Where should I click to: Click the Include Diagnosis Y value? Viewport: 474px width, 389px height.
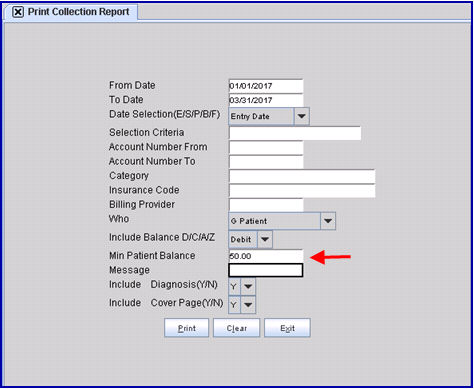(234, 286)
